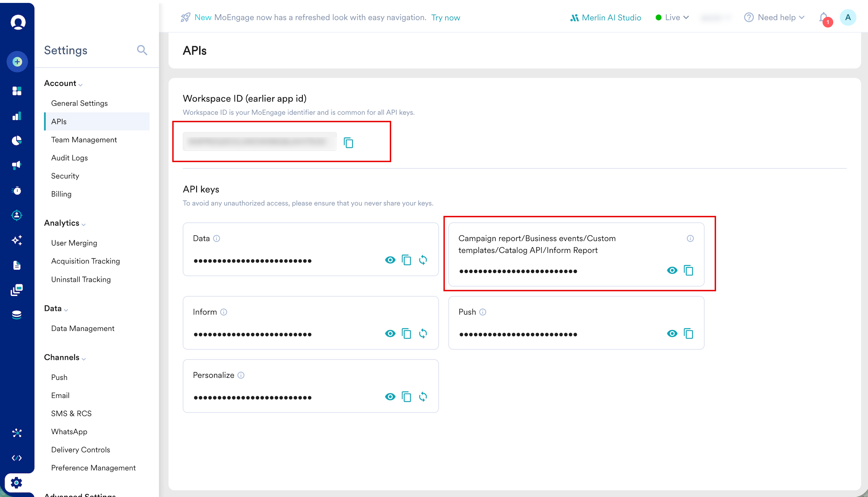Image resolution: width=868 pixels, height=497 pixels.
Task: Reveal the Push API key
Action: coord(672,333)
